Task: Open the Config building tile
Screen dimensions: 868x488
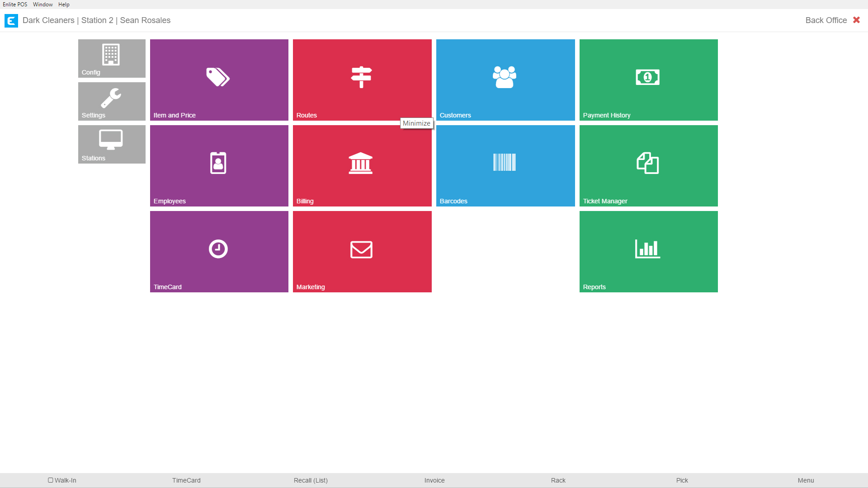Action: click(x=112, y=58)
